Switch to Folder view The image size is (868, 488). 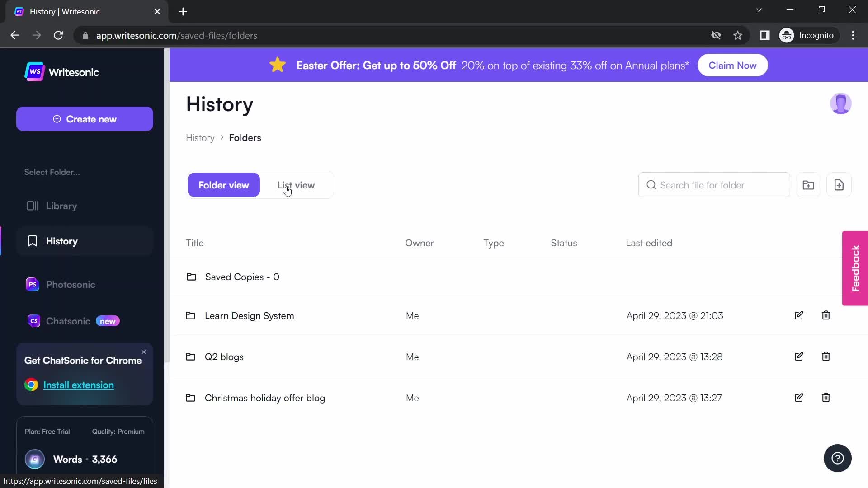click(x=223, y=185)
